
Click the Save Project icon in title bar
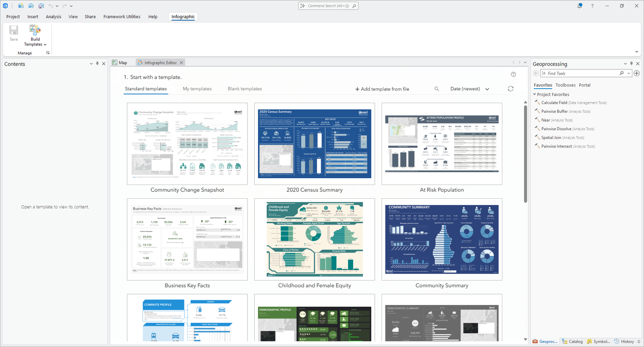[41, 6]
